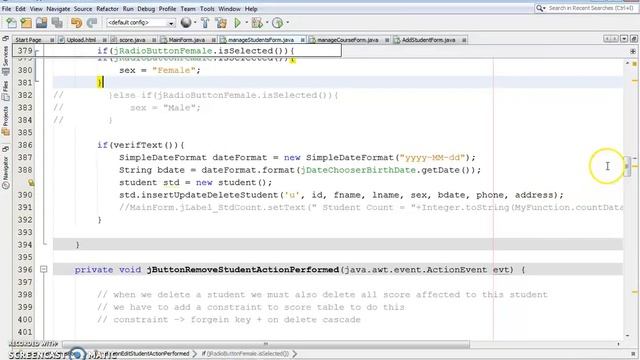Click the lightbulb hint icon beside line 389
Viewport: 640px width, 360px height.
31,182
